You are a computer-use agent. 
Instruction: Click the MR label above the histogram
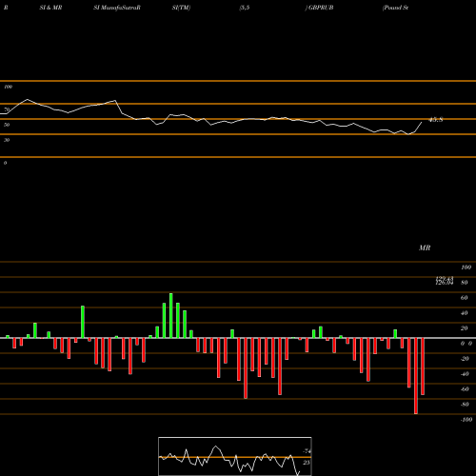pos(425,248)
